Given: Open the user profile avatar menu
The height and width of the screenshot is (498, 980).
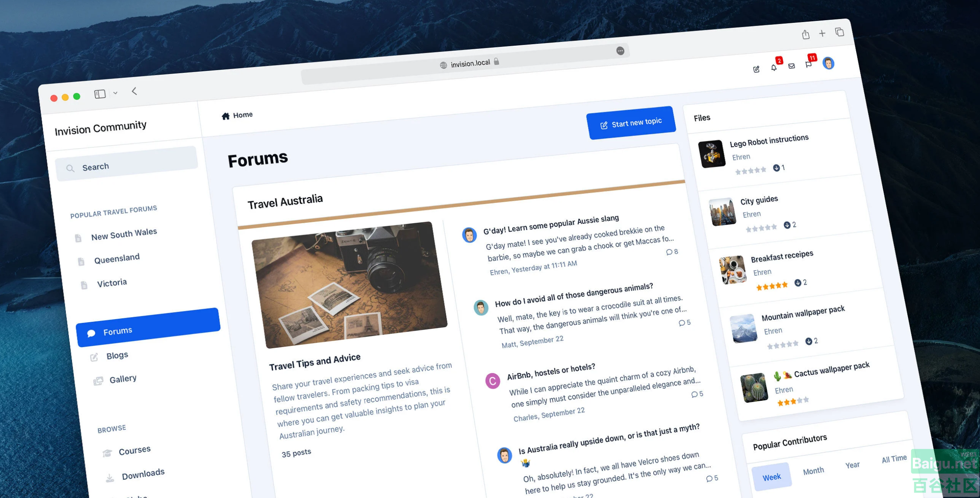Looking at the screenshot, I should 828,63.
